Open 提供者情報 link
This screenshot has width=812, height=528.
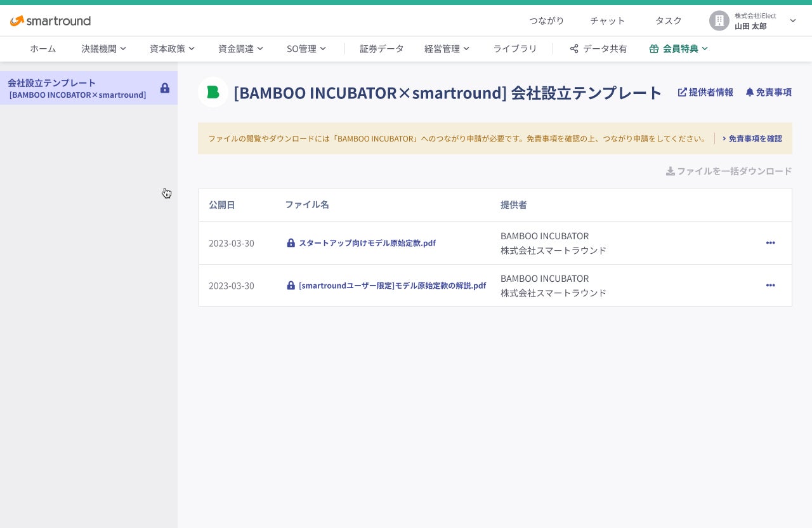tap(705, 92)
